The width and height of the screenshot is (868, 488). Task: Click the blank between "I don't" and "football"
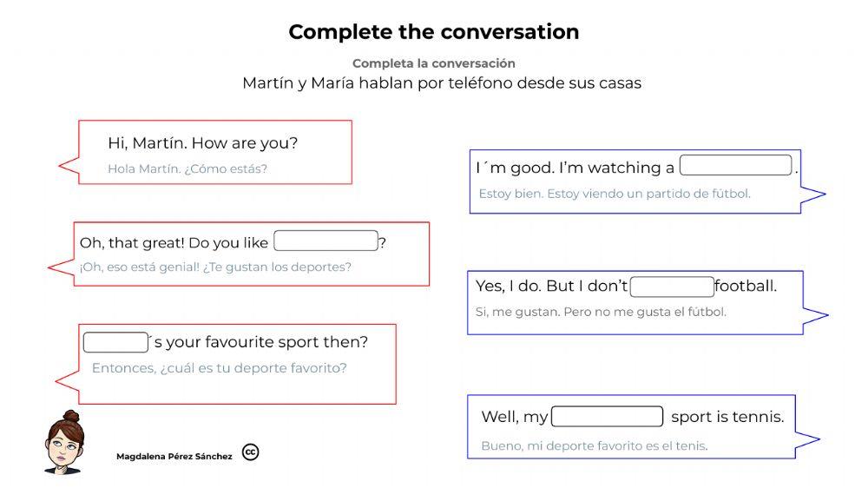(672, 287)
